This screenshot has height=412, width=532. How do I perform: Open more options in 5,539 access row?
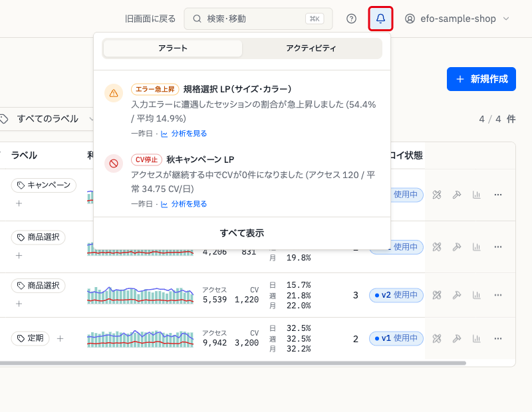click(x=497, y=295)
